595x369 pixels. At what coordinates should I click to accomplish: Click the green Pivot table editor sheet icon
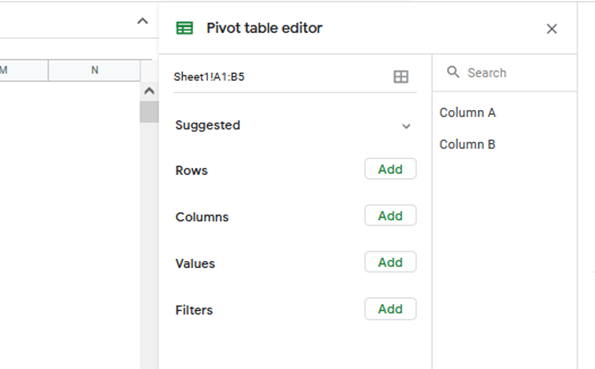[x=184, y=28]
